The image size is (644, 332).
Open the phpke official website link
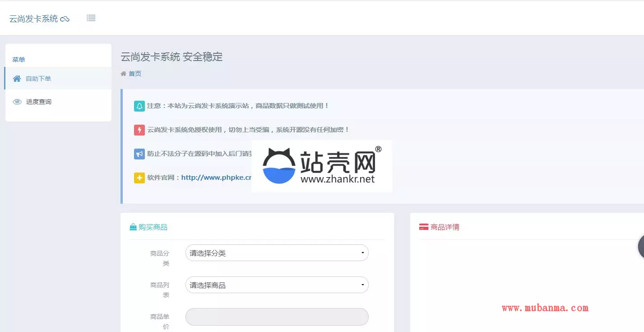[216, 178]
